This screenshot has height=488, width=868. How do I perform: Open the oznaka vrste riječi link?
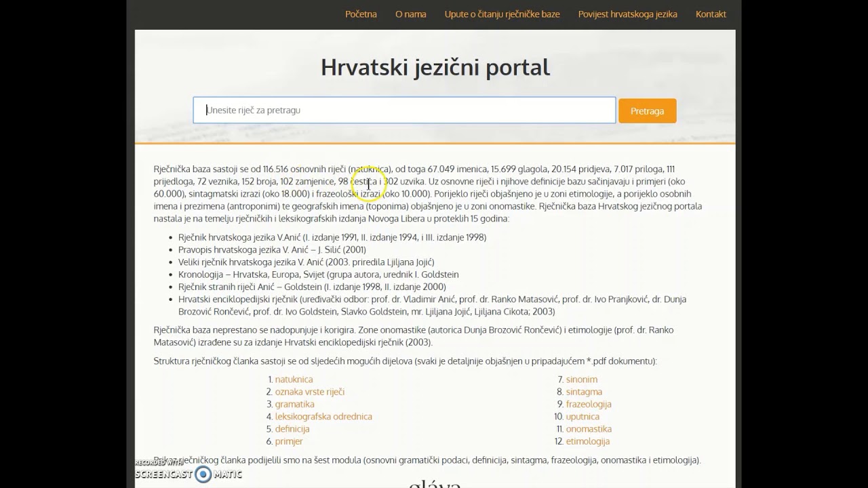click(x=310, y=392)
